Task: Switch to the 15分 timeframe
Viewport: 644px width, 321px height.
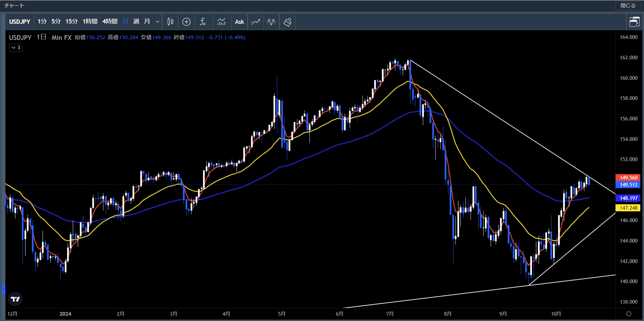Action: coord(71,22)
